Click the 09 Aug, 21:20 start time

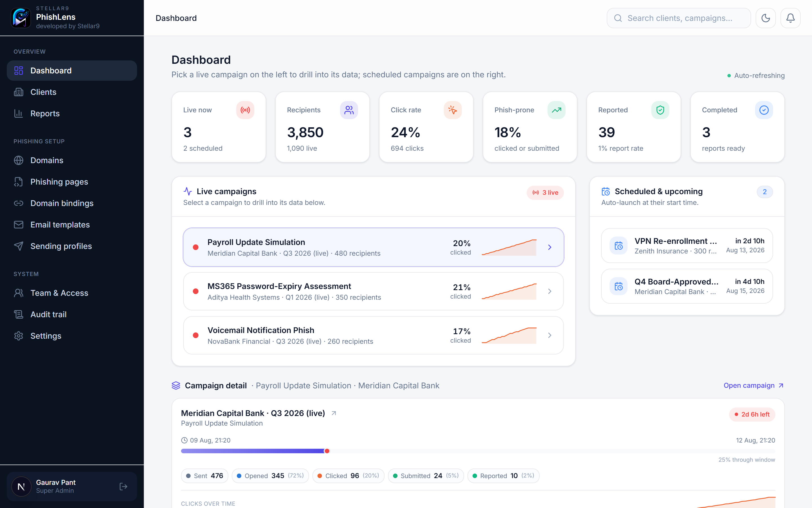tap(206, 440)
